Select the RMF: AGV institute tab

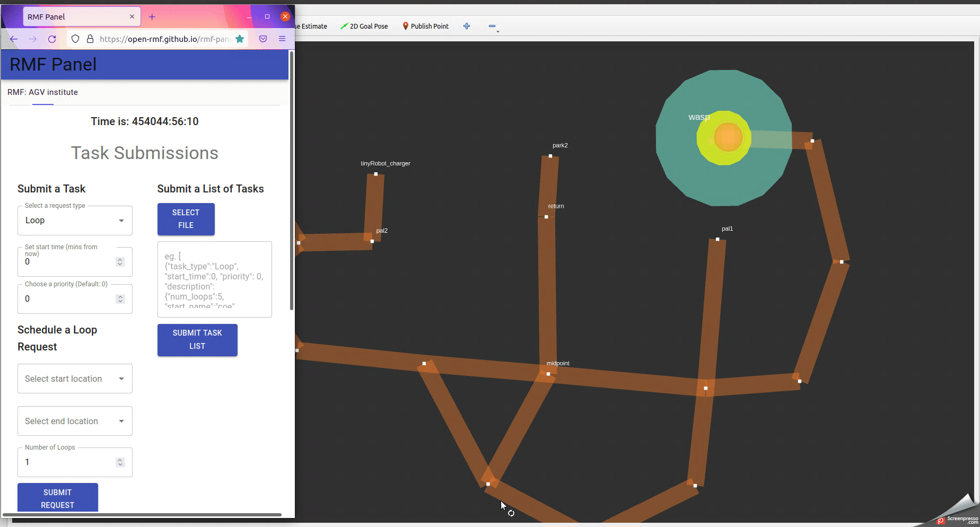pos(43,92)
